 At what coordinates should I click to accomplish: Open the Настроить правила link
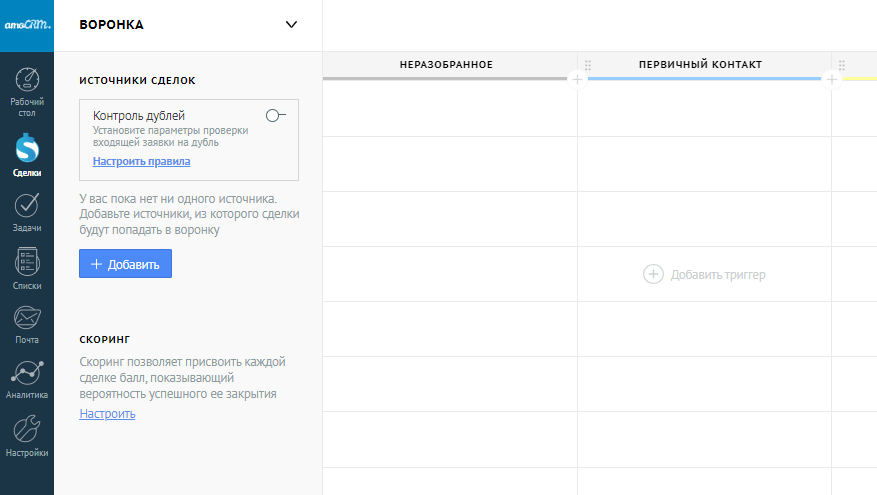point(141,161)
